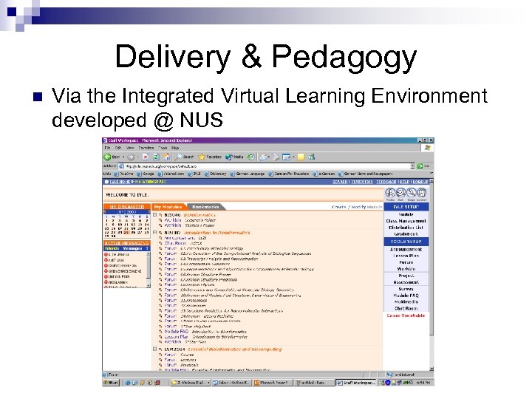The height and width of the screenshot is (399, 532).
Task: Collapse the Introduction to Bioinformatics module tree
Action: (154, 233)
